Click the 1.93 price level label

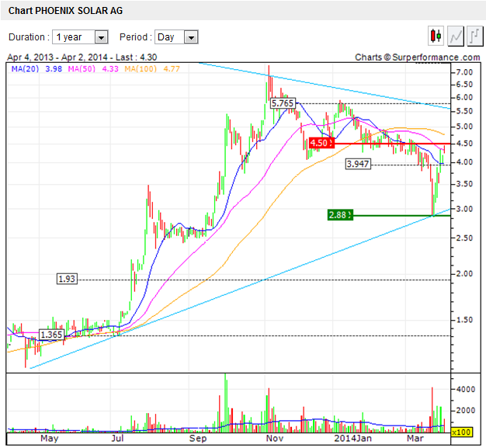[x=68, y=279]
